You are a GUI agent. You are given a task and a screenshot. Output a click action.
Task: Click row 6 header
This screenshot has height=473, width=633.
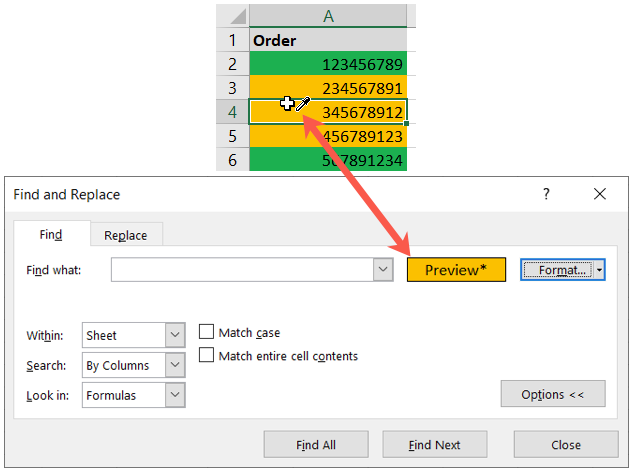coord(233,159)
